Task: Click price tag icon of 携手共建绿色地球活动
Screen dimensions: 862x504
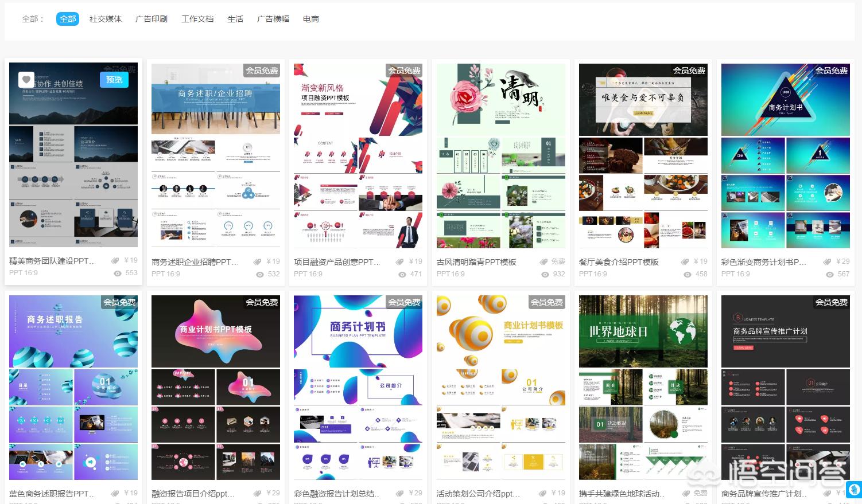Action: point(685,494)
